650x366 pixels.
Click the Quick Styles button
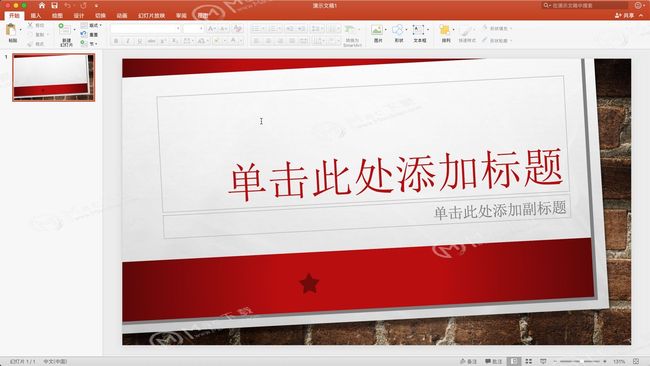pyautogui.click(x=467, y=33)
